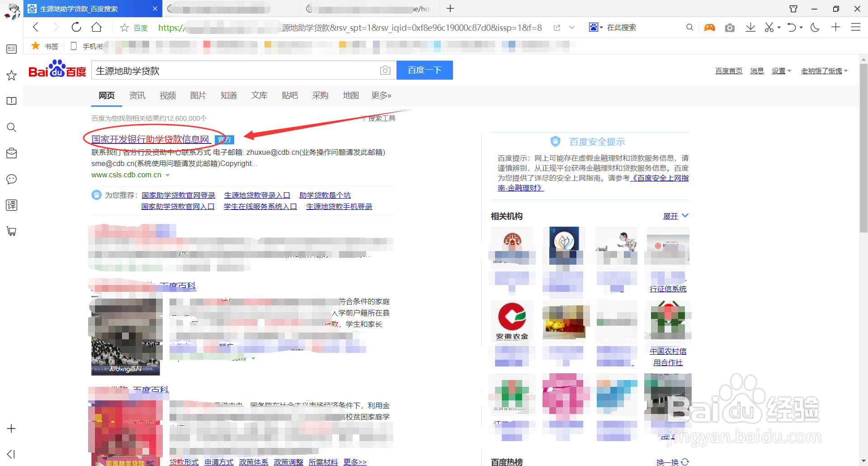The image size is (868, 466).
Task: Open 国家开发银行助学贷款信息网 result link
Action: click(x=151, y=139)
